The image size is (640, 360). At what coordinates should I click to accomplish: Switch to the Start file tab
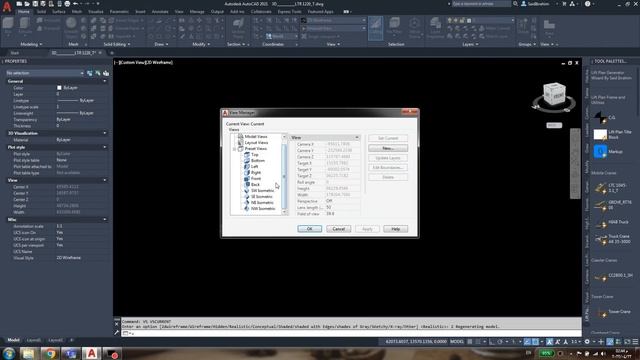click(15, 53)
